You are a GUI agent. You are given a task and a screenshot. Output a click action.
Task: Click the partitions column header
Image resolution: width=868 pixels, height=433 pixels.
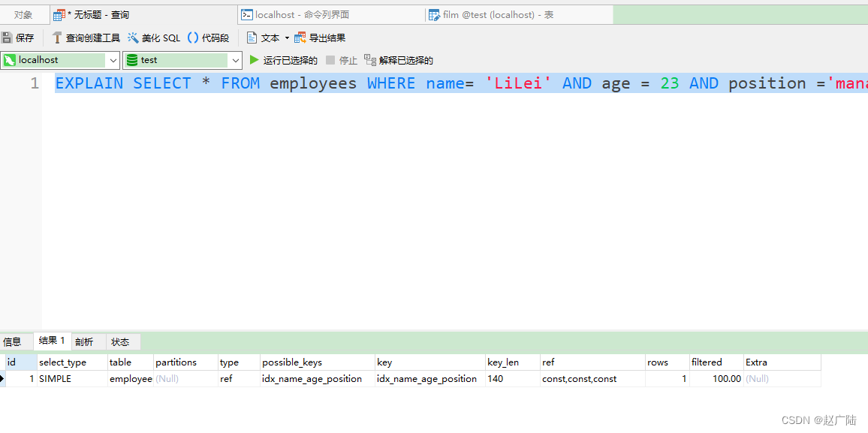point(185,362)
